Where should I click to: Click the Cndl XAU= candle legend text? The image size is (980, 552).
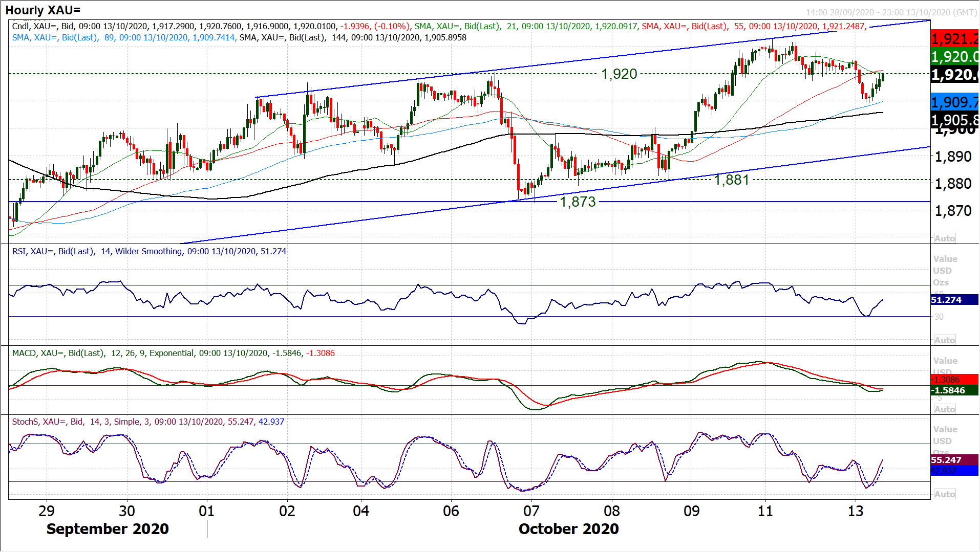[211, 26]
